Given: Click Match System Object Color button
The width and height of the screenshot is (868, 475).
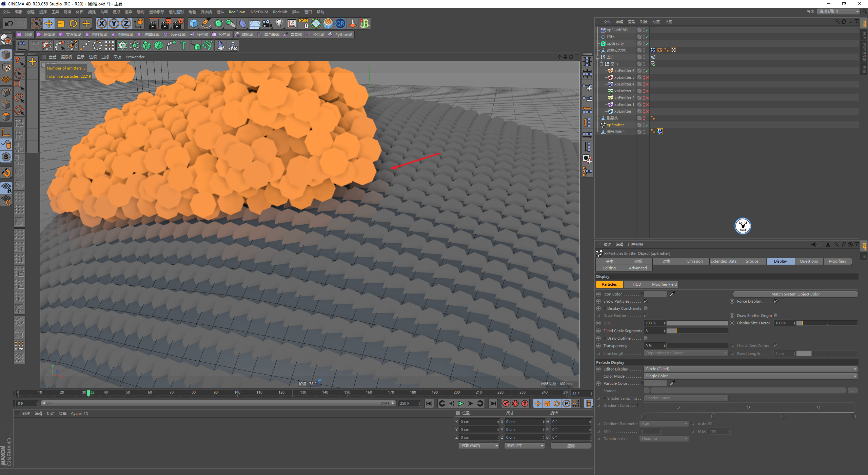Looking at the screenshot, I should click(x=795, y=294).
